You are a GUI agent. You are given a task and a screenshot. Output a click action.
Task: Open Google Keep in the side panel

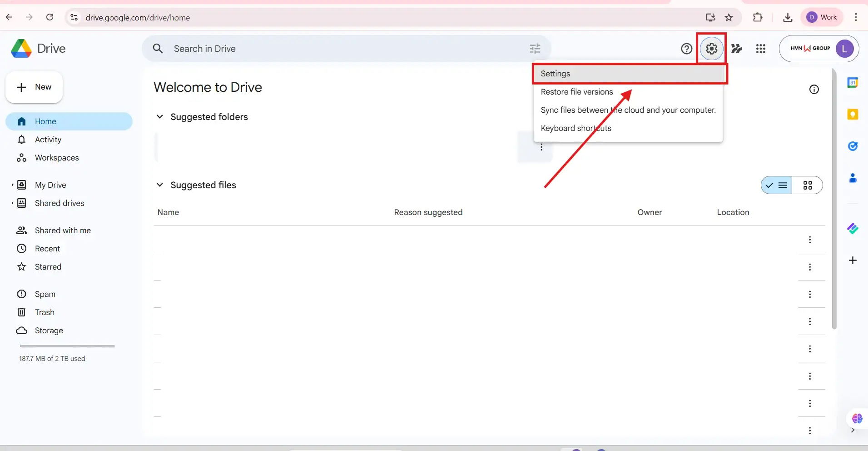(x=853, y=115)
